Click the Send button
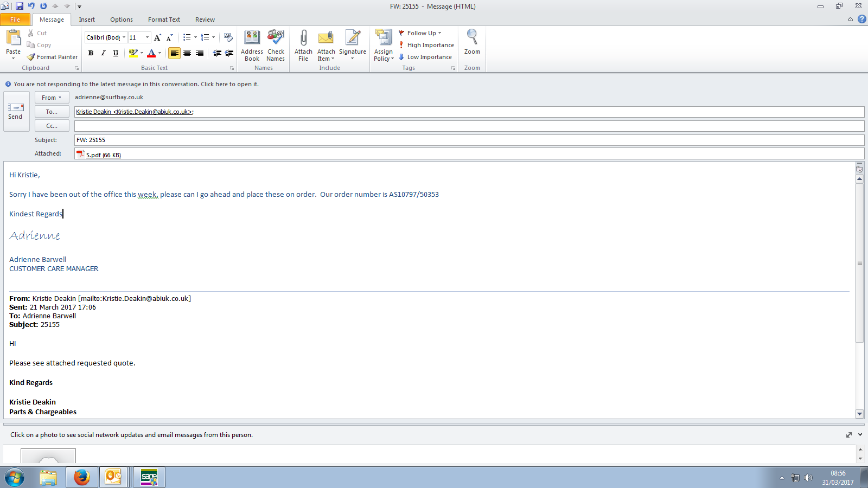868x488 pixels. coord(16,111)
